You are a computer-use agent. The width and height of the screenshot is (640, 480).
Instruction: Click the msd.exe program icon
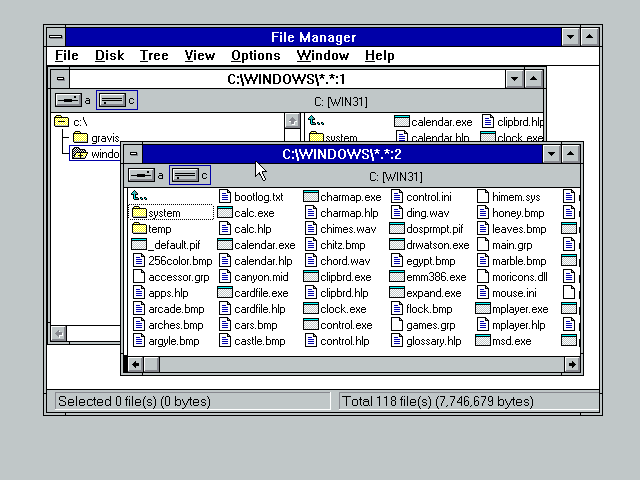(483, 340)
